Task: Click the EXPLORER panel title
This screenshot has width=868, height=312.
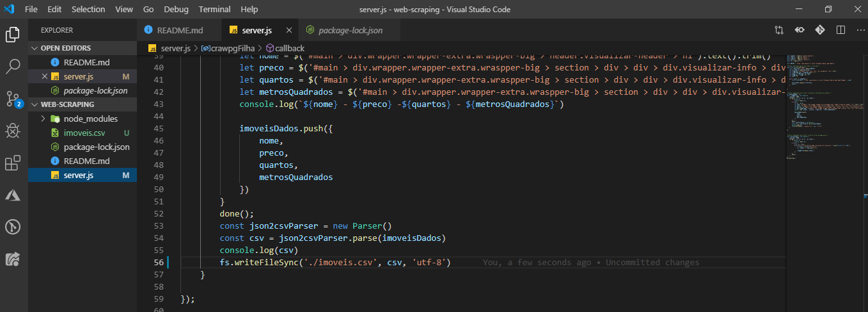Action: (x=57, y=30)
